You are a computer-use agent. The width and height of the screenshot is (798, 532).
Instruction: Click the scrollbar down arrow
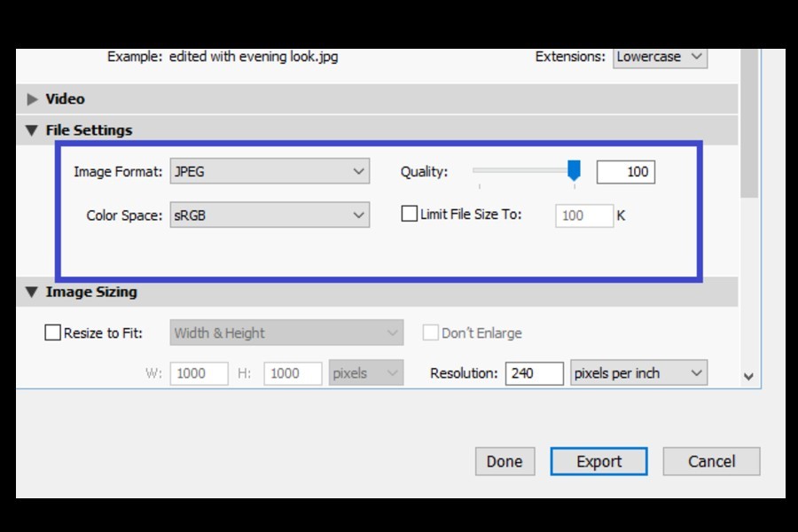[x=749, y=377]
